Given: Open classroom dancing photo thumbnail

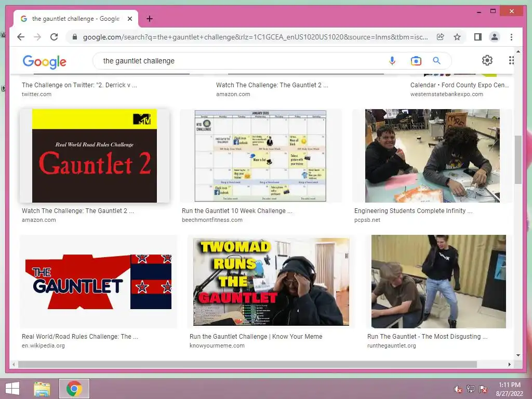Looking at the screenshot, I should tap(438, 282).
